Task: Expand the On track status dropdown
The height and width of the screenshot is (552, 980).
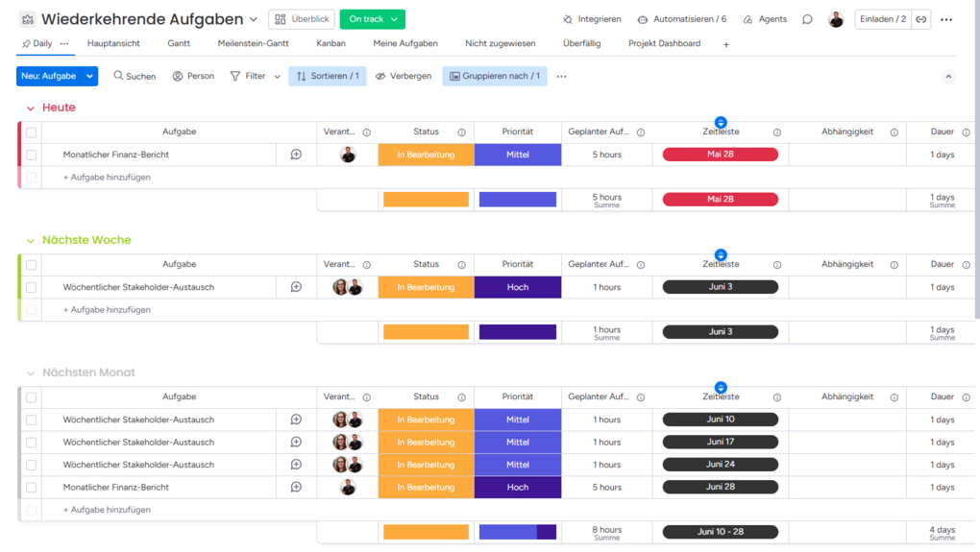Action: click(394, 19)
